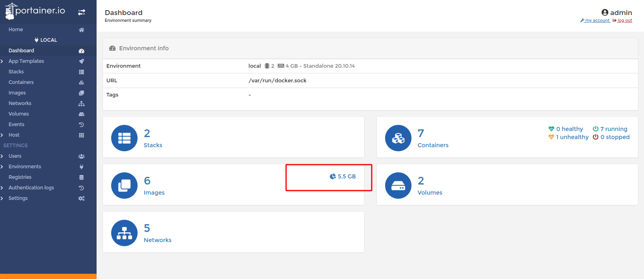Click the portainer.io logo
This screenshot has width=644, height=279.
tap(35, 11)
